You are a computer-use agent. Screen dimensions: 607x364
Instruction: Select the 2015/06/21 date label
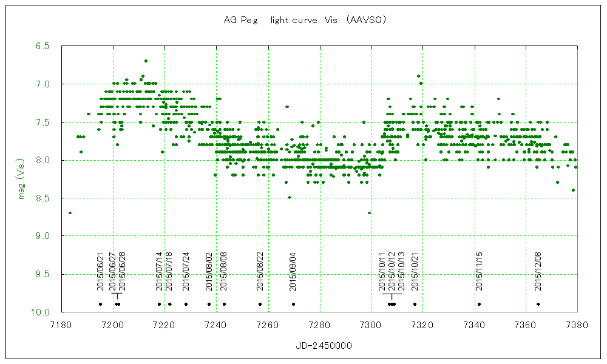[101, 272]
